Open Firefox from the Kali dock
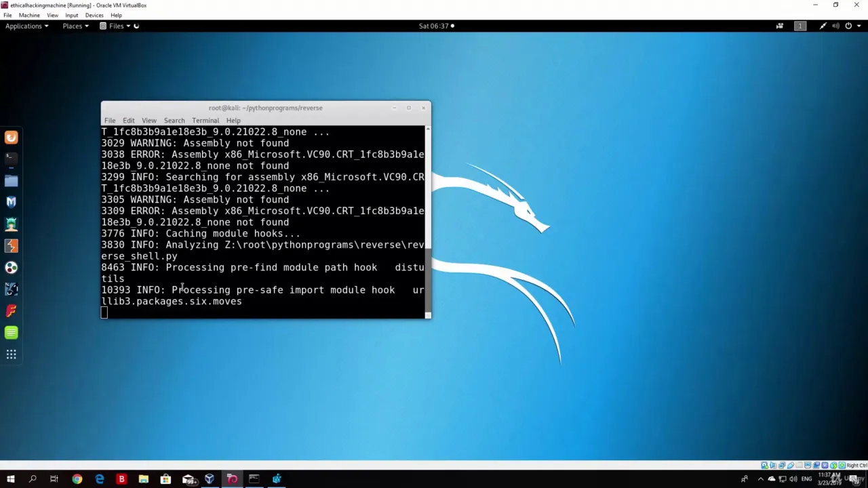This screenshot has width=868, height=488. tap(11, 138)
